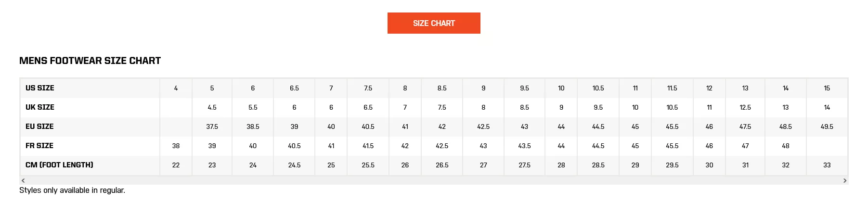Click US size 15 cell

[x=827, y=88]
